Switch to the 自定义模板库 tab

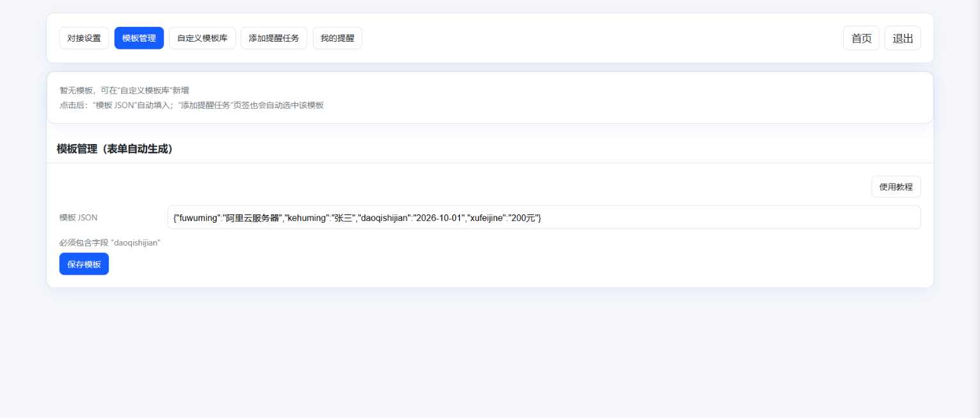202,38
